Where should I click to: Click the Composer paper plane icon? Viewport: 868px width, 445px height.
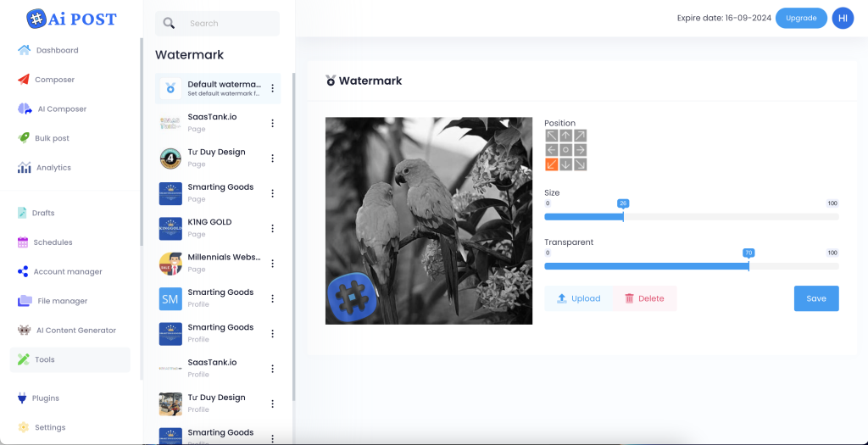pyautogui.click(x=24, y=80)
